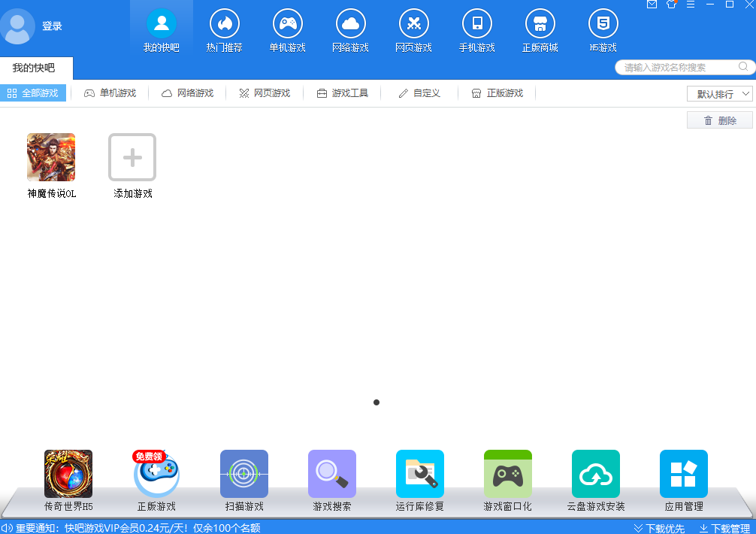
Task: Open the message envelope icon at top right
Action: (x=652, y=5)
